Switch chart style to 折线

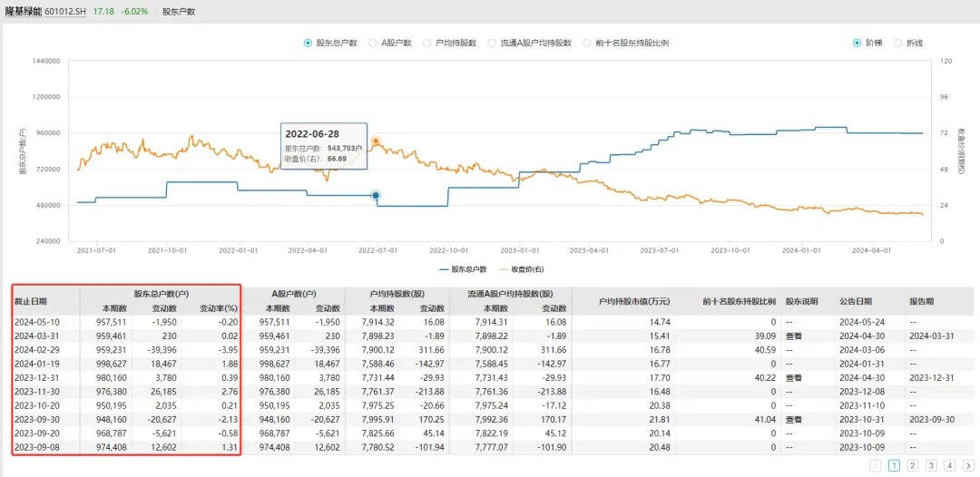(898, 43)
